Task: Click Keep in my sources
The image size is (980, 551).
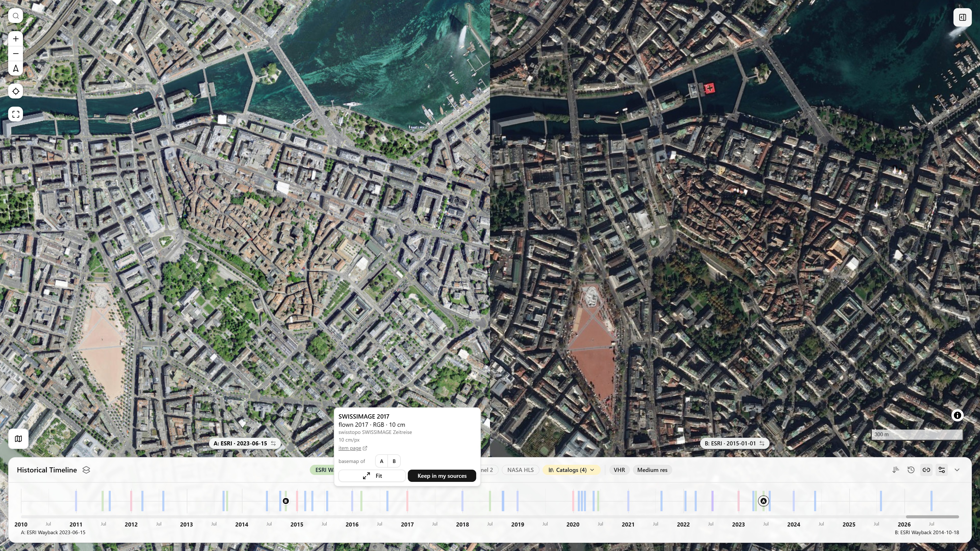Action: coord(442,476)
